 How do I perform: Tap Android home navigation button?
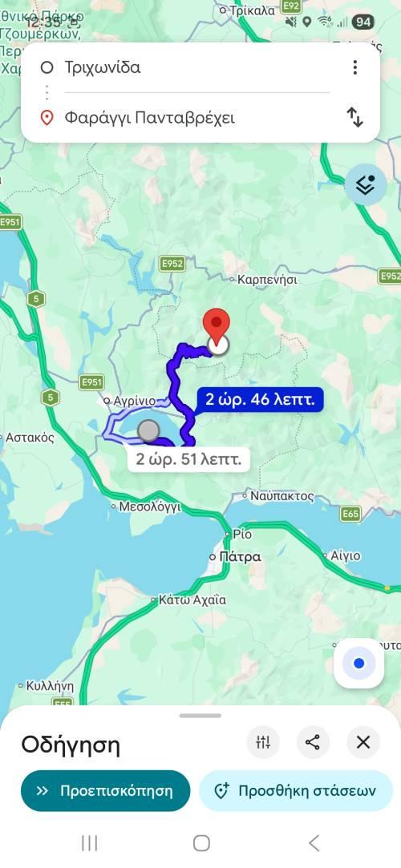tap(201, 843)
